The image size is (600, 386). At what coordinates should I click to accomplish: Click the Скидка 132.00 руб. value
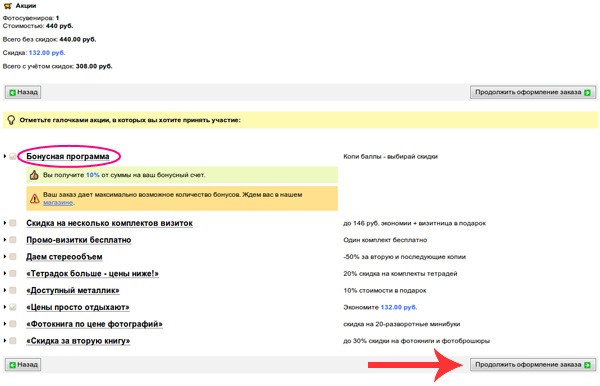click(47, 53)
